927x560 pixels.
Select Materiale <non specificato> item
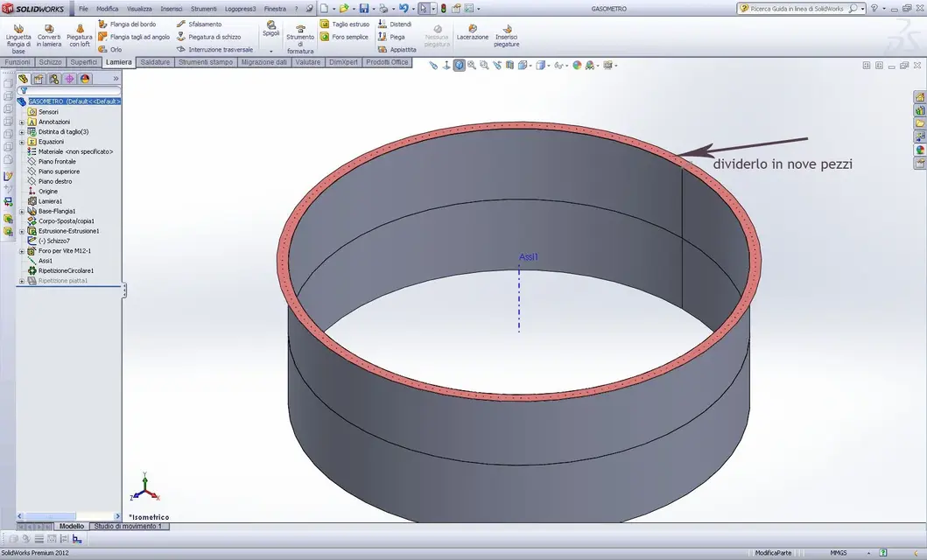coord(70,152)
